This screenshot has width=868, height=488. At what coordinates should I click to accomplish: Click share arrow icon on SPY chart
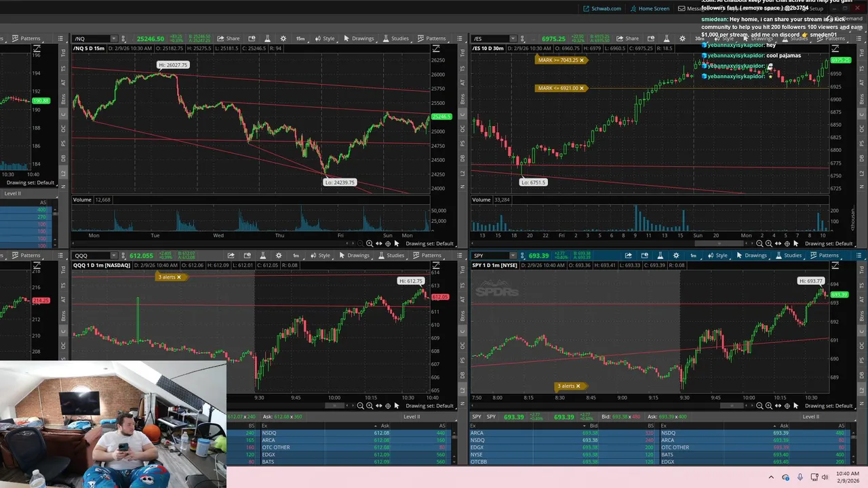click(x=628, y=256)
